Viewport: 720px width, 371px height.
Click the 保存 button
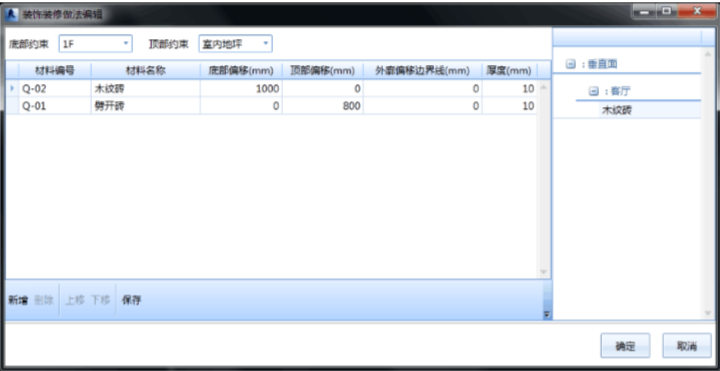click(131, 300)
